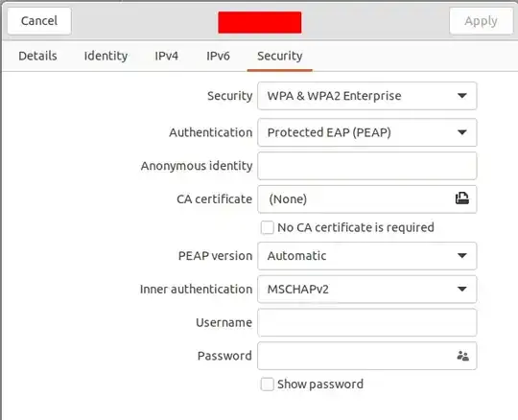Click the red title bar block
Screen dimensions: 518x420
pyautogui.click(x=260, y=22)
